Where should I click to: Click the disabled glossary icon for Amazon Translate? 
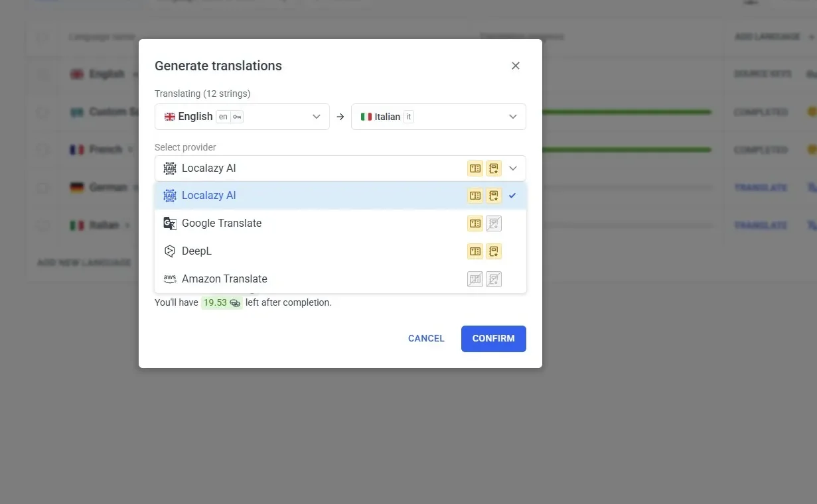475,279
